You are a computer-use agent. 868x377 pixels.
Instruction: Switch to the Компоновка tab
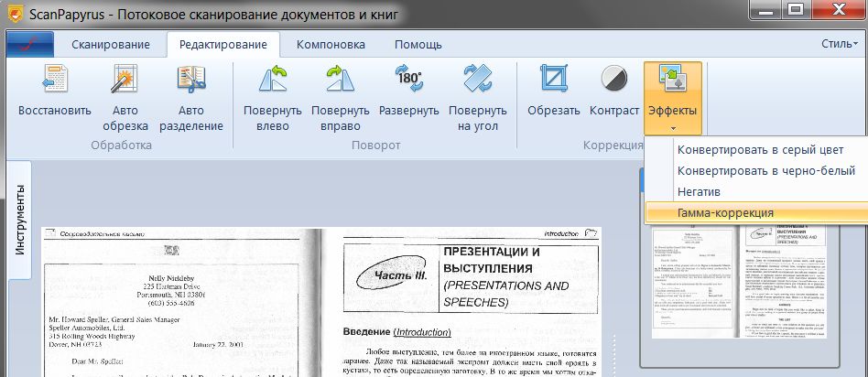coord(331,45)
